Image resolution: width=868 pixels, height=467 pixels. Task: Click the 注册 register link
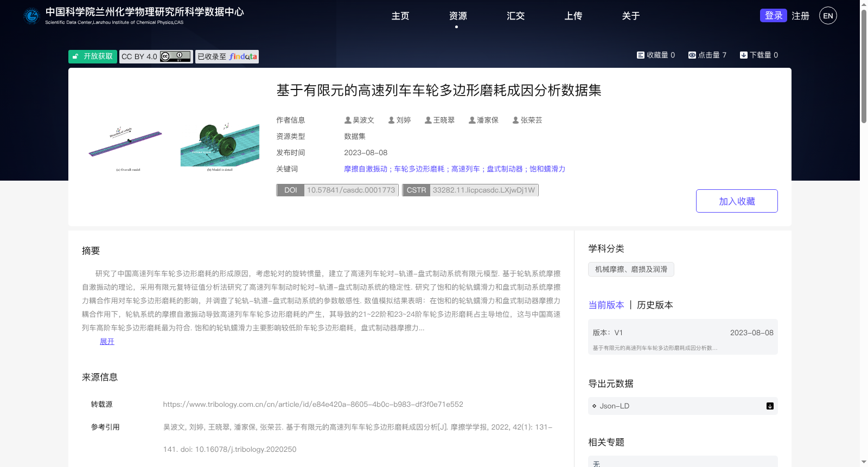click(800, 16)
